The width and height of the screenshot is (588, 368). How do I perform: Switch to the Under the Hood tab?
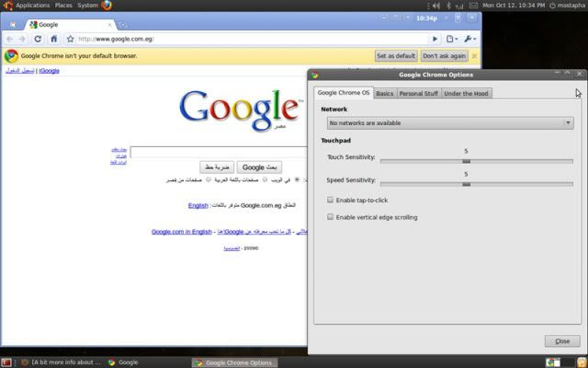466,94
